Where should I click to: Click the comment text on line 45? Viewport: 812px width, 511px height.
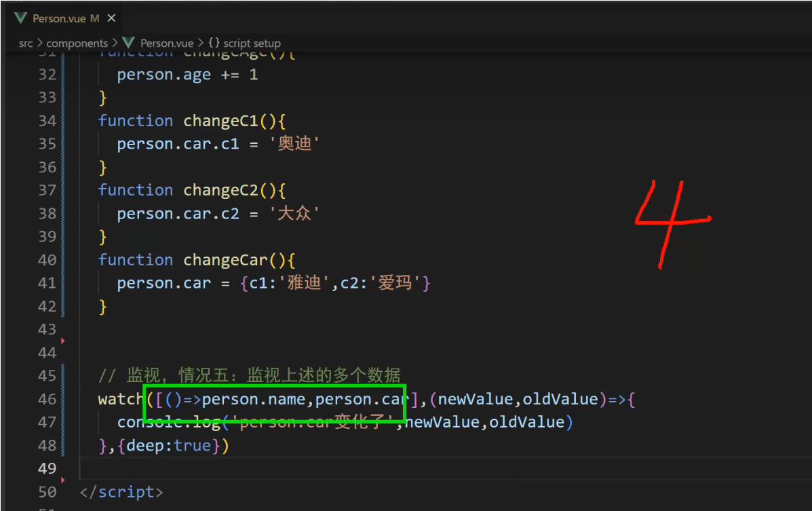click(x=250, y=375)
